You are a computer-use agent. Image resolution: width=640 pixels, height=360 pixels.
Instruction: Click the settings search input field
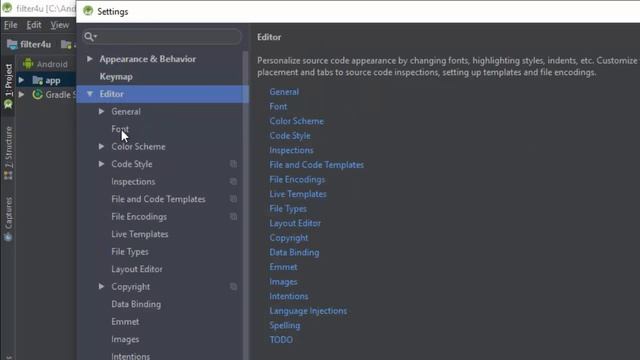point(162,37)
